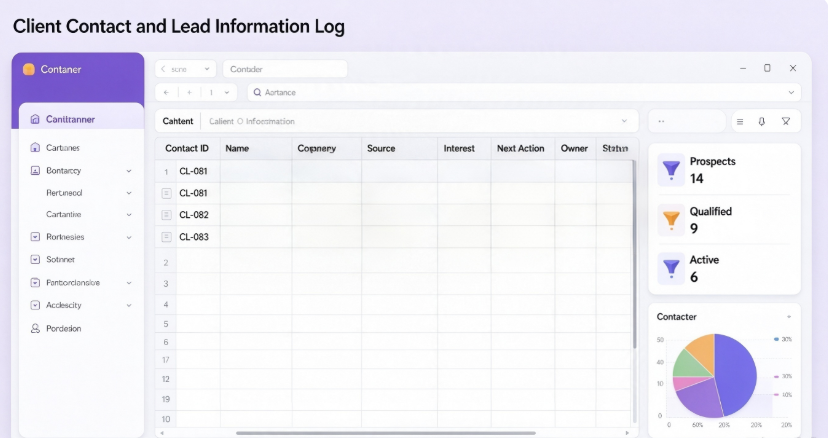Image resolution: width=828 pixels, height=438 pixels.
Task: Toggle row icon for second CL-081
Action: (x=166, y=193)
